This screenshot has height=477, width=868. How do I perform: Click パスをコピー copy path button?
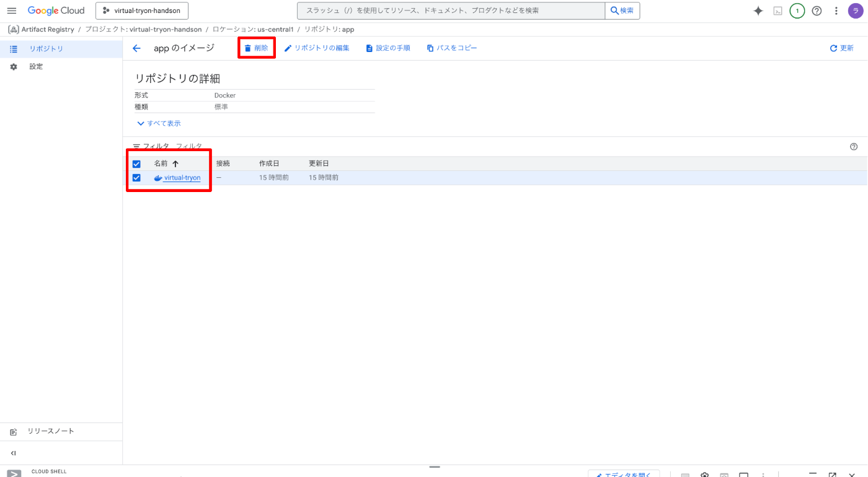pyautogui.click(x=452, y=48)
